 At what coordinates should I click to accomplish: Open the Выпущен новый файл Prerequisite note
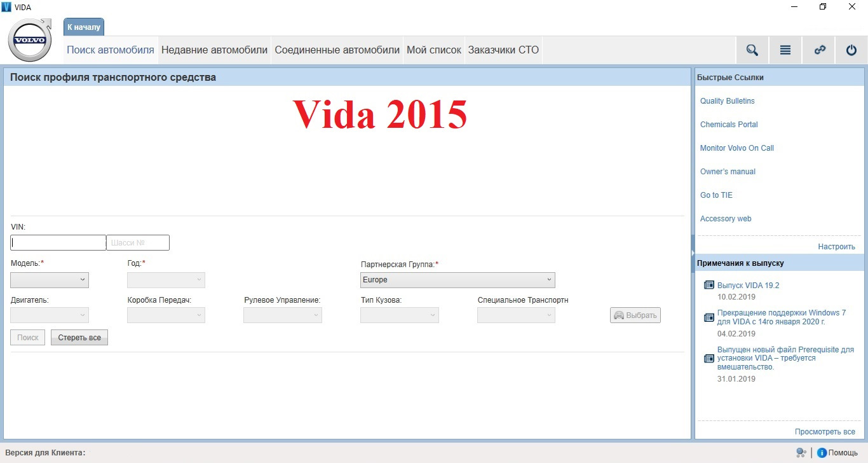click(x=785, y=359)
